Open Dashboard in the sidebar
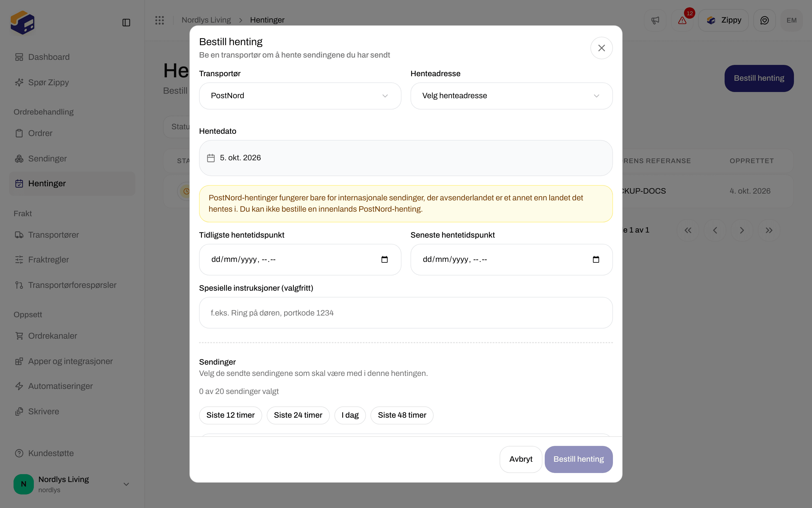 click(x=72, y=57)
